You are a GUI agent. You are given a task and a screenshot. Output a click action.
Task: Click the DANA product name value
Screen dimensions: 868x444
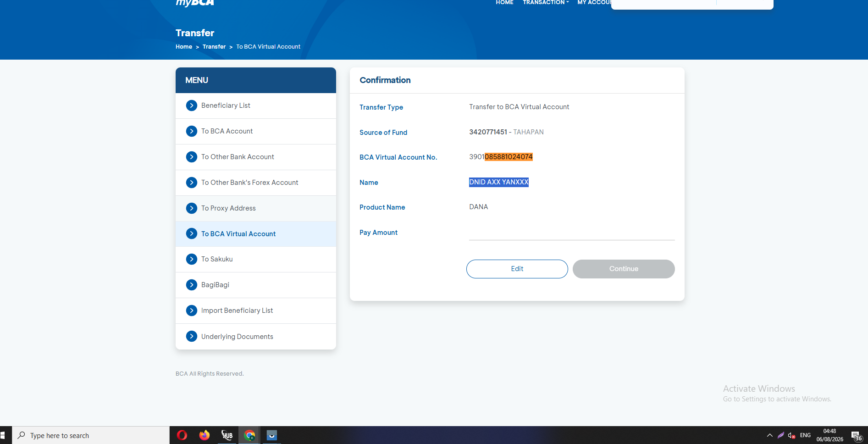479,207
